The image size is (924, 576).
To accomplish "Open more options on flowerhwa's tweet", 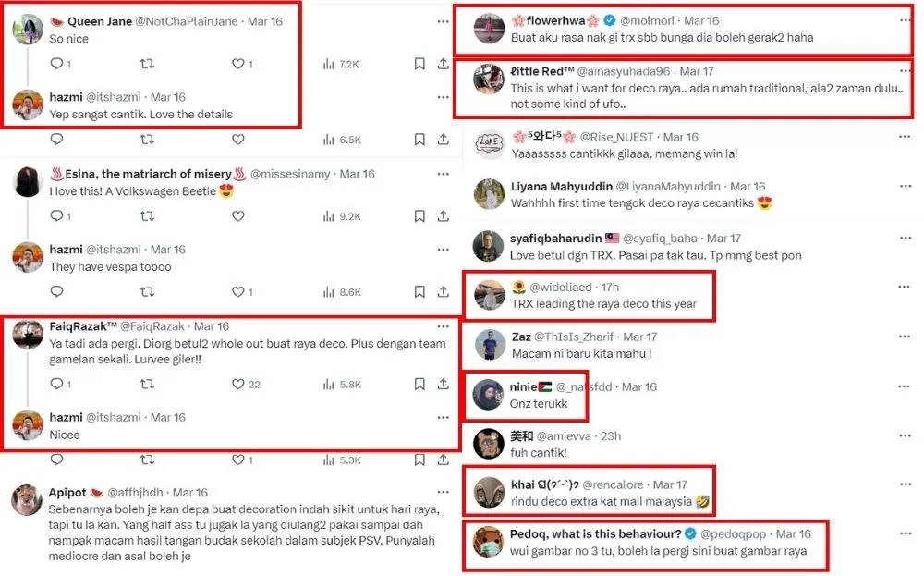I will 904,20.
